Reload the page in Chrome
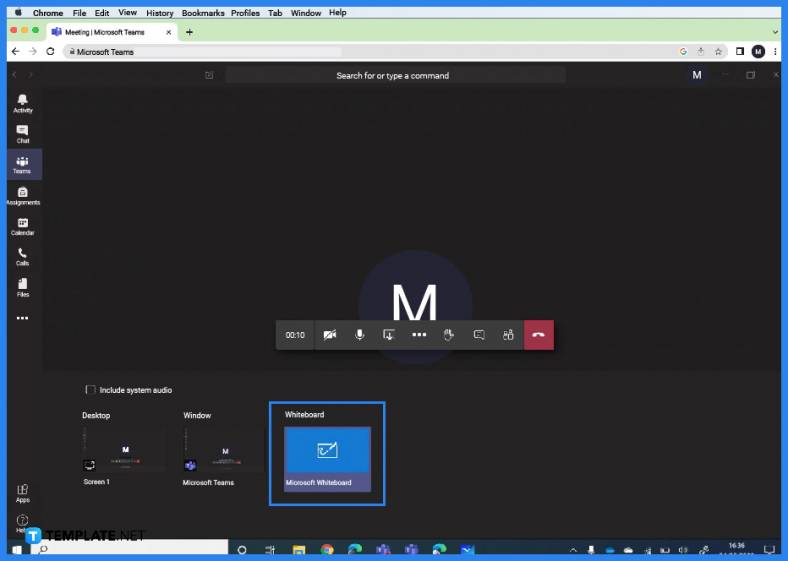788x561 pixels. [x=50, y=51]
